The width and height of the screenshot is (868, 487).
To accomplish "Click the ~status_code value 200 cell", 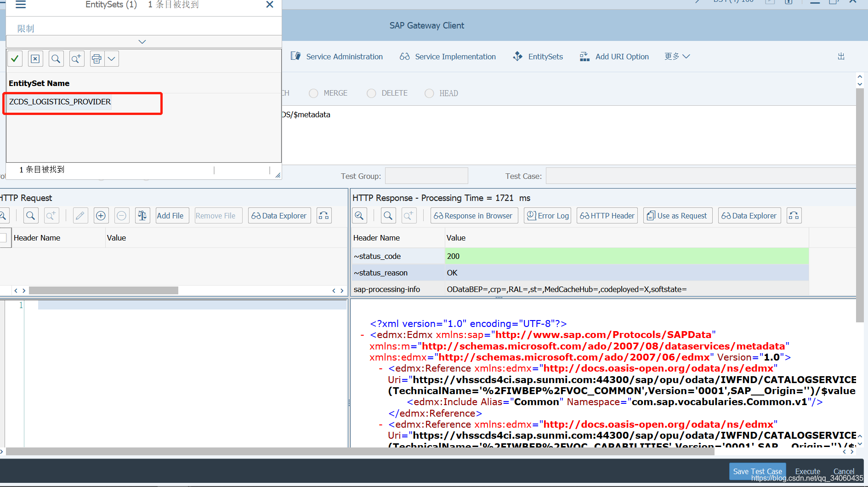I will pos(627,256).
